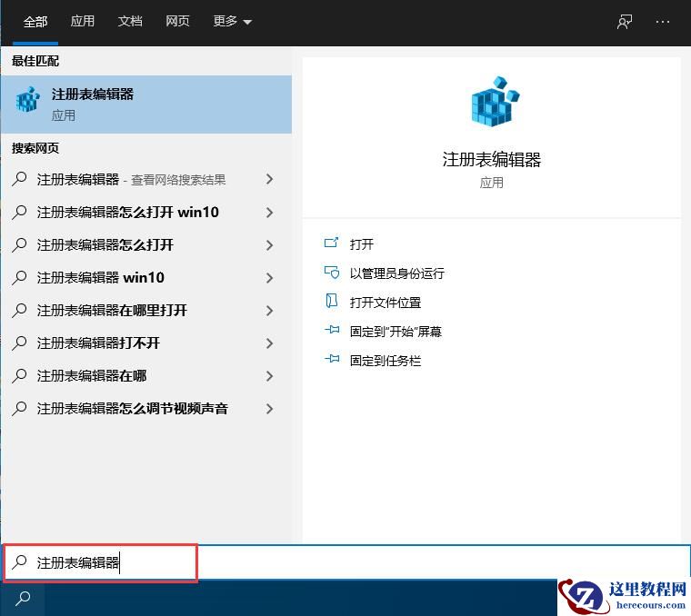Click search icon beside 注册表编辑器打不开
Image resolution: width=691 pixels, height=616 pixels.
pyautogui.click(x=19, y=343)
